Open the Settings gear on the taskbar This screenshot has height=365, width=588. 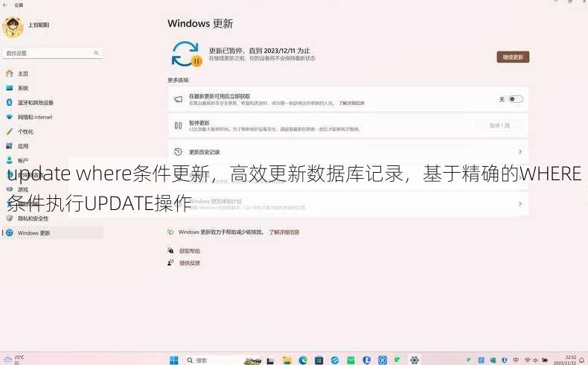pos(415,360)
